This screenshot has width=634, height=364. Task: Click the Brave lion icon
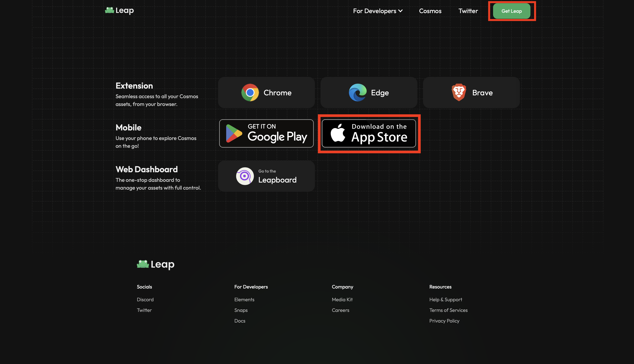click(x=459, y=93)
